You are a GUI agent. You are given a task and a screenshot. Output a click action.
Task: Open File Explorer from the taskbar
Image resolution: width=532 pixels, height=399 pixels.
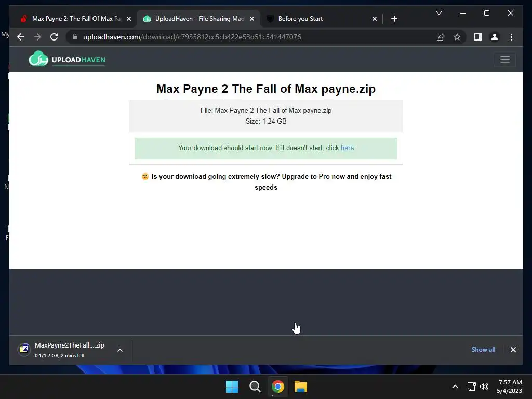[301, 387]
